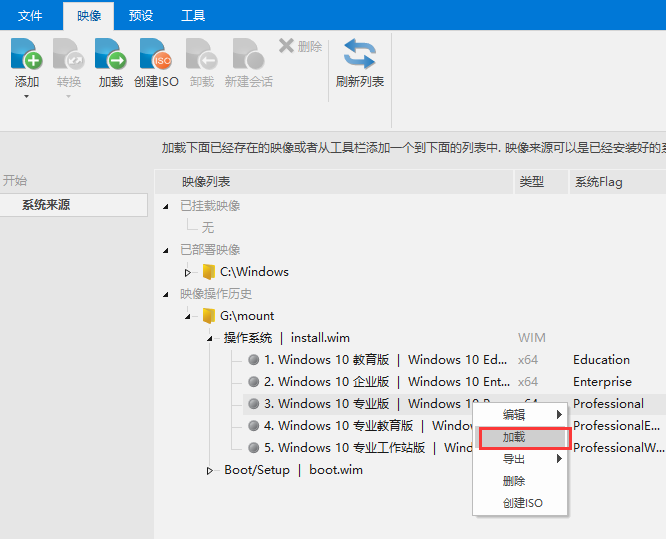Switch to the 工具 ribbon tab

pyautogui.click(x=193, y=16)
